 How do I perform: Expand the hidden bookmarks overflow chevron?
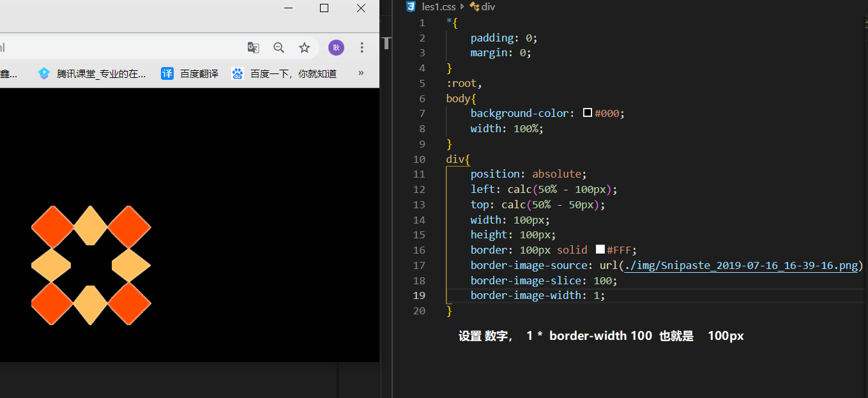click(x=361, y=73)
